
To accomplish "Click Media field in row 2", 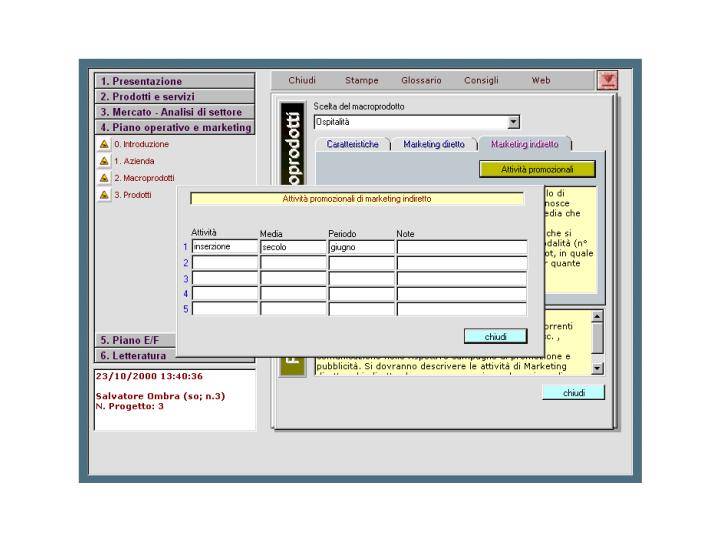I will coord(293,263).
